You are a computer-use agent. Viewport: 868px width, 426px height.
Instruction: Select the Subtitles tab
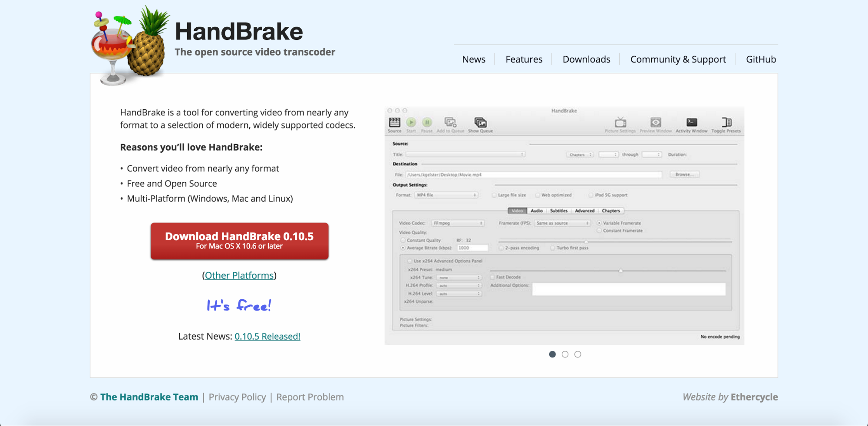(x=559, y=211)
